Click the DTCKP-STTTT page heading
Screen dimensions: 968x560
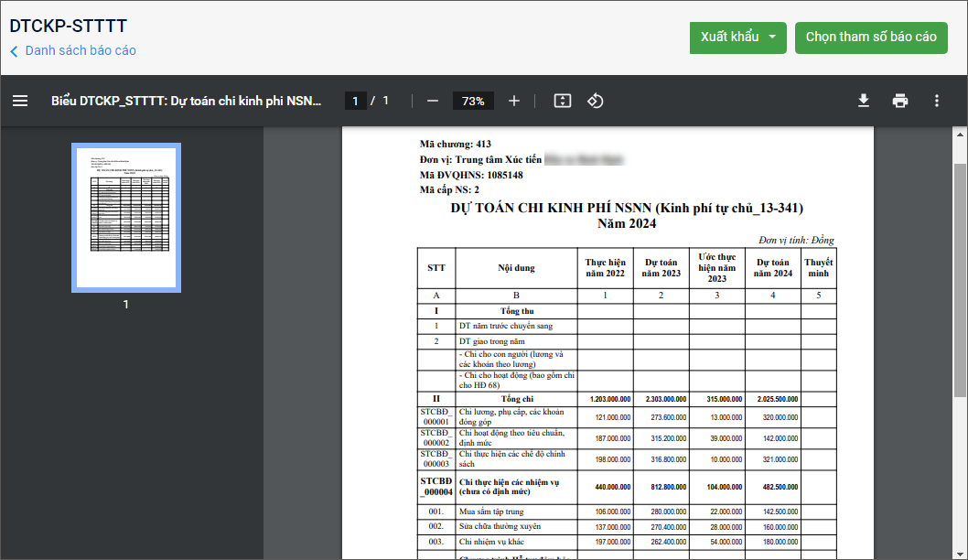click(x=69, y=26)
